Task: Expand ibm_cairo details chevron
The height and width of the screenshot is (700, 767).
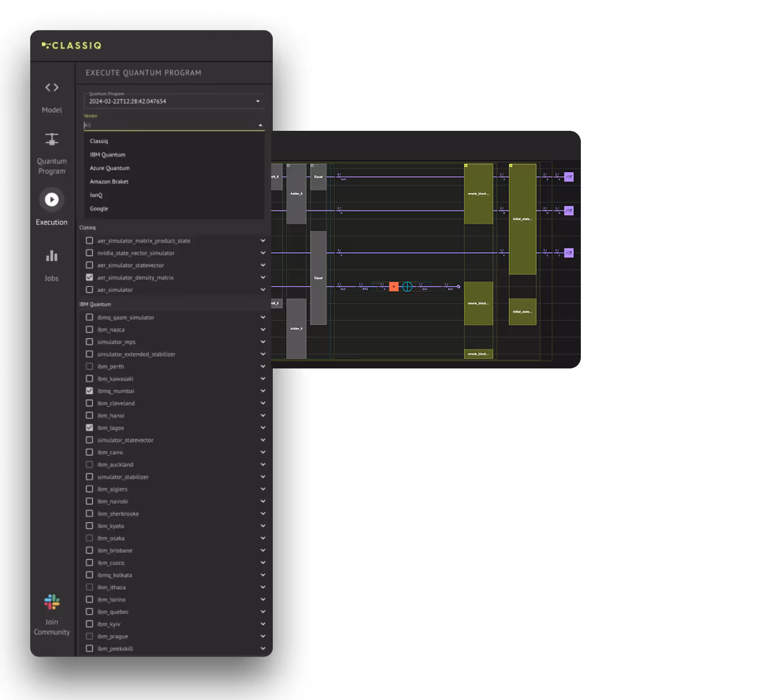Action: (x=263, y=452)
